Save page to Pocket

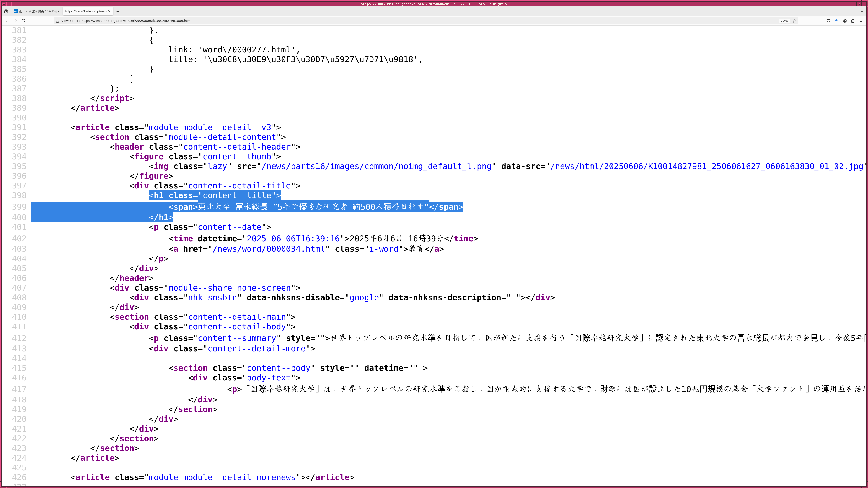828,21
